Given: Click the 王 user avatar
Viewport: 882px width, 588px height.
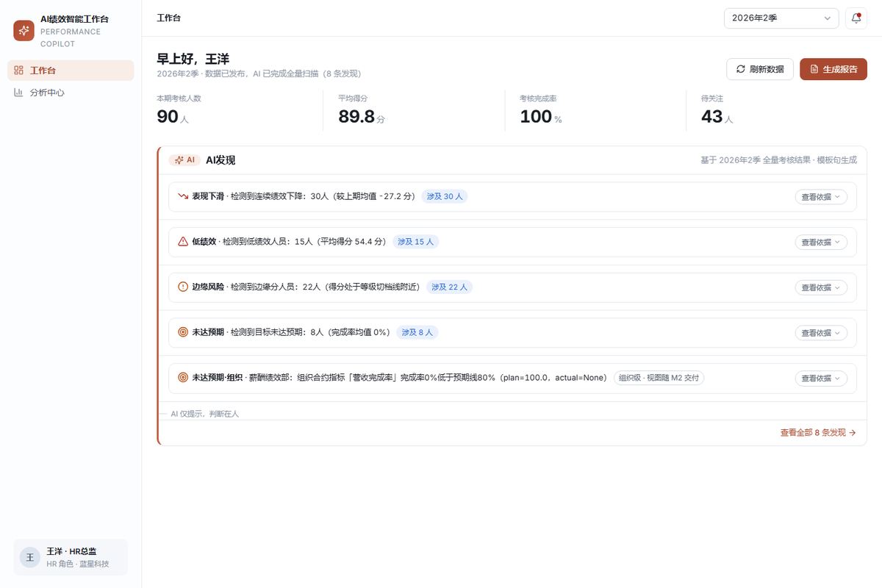Looking at the screenshot, I should point(30,557).
